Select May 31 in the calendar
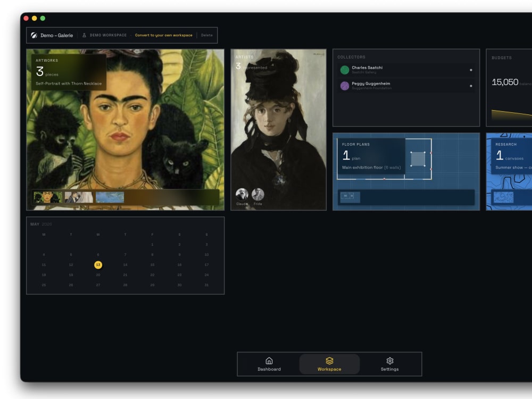The image size is (532, 399). pyautogui.click(x=206, y=285)
